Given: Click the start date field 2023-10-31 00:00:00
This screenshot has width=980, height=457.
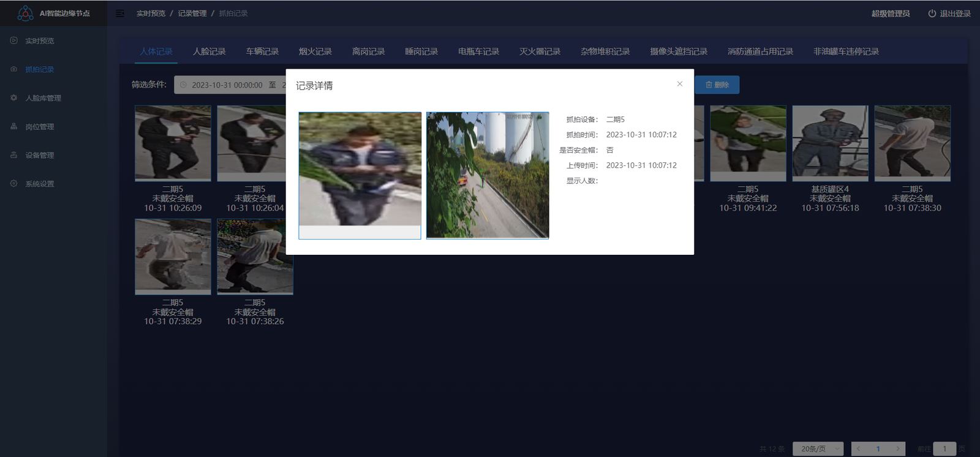Looking at the screenshot, I should [x=227, y=85].
